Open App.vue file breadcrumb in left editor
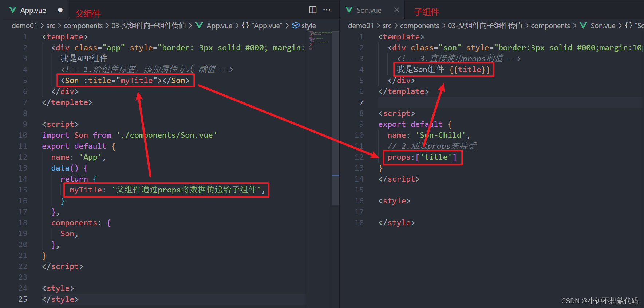This screenshot has width=644, height=308. pyautogui.click(x=219, y=26)
